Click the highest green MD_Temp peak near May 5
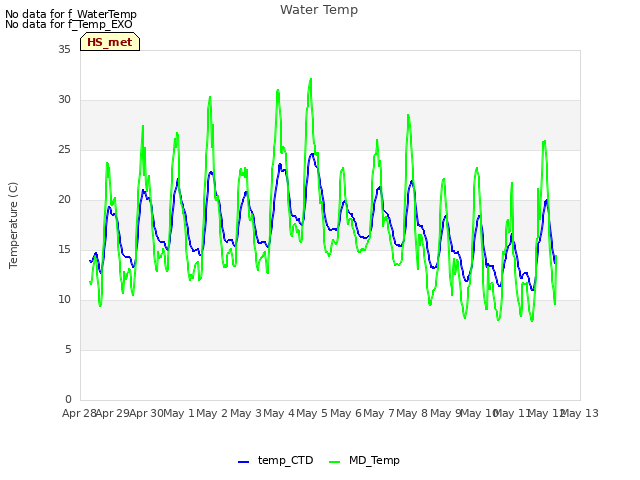This screenshot has height=480, width=640. tap(311, 79)
